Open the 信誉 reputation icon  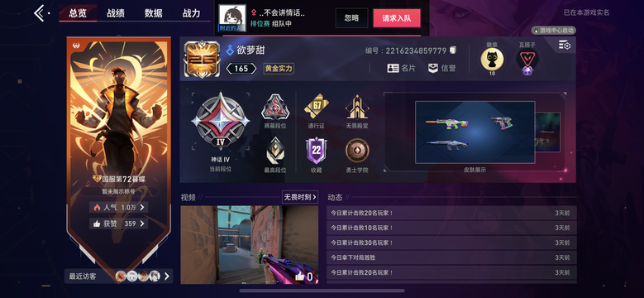tap(433, 68)
